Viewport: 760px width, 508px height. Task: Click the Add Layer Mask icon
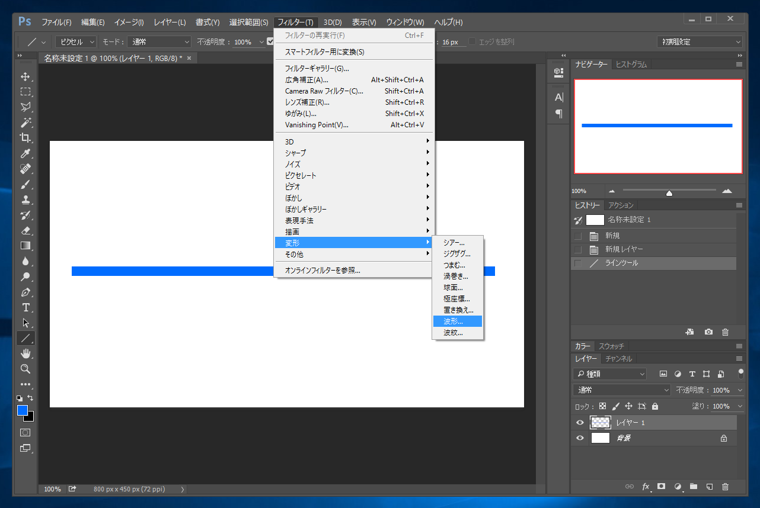point(661,486)
